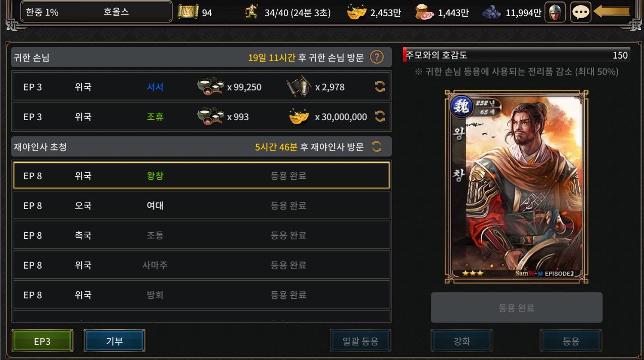This screenshot has width=644, height=360.
Task: Click the 일괄 등용 button
Action: click(361, 341)
